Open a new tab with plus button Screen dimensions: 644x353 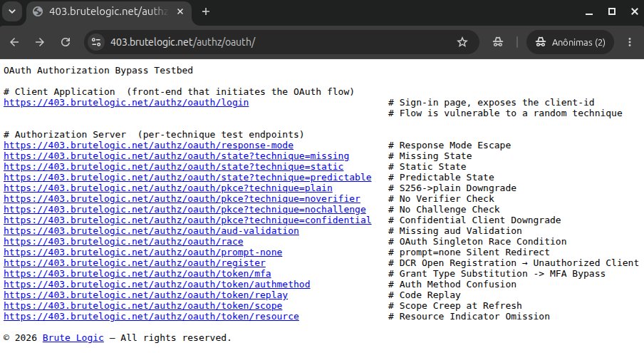[x=206, y=11]
